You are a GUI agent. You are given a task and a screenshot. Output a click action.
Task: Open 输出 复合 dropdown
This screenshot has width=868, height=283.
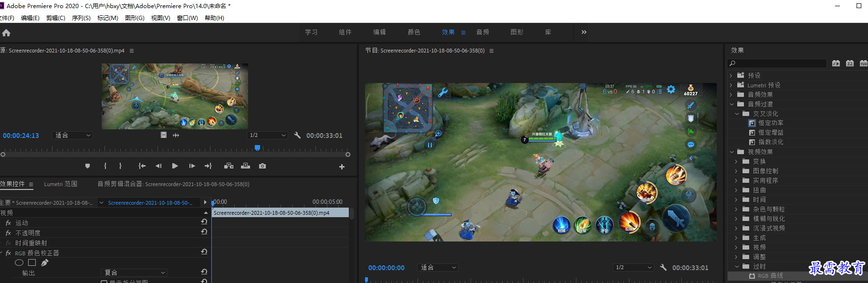tap(134, 273)
